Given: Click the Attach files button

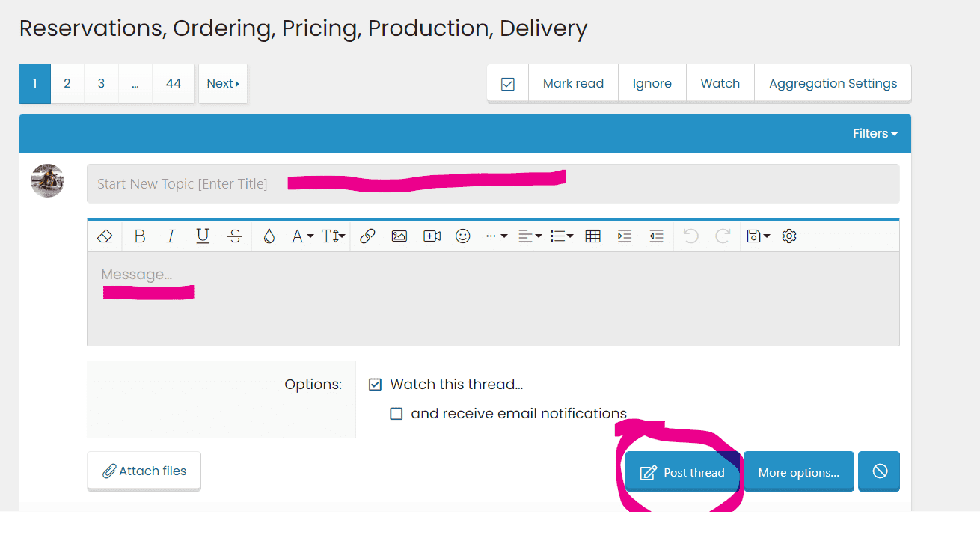Looking at the screenshot, I should point(144,471).
